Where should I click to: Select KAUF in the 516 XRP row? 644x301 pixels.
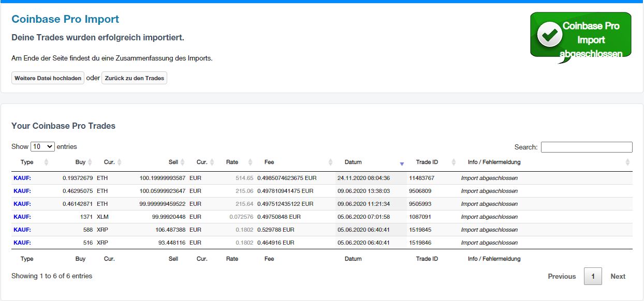22,243
